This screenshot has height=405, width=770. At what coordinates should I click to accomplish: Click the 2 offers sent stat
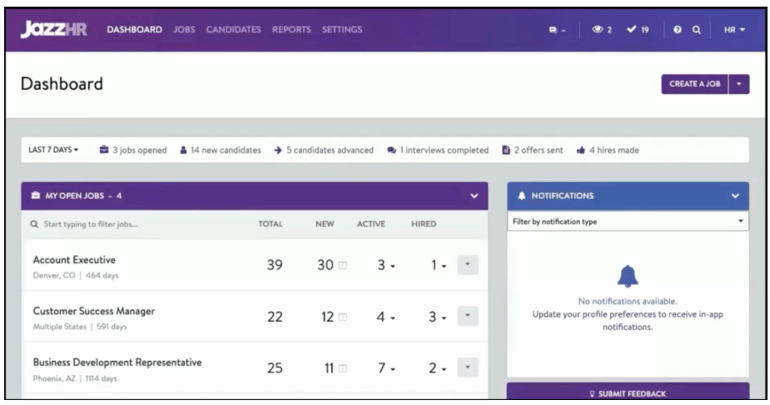tap(533, 150)
